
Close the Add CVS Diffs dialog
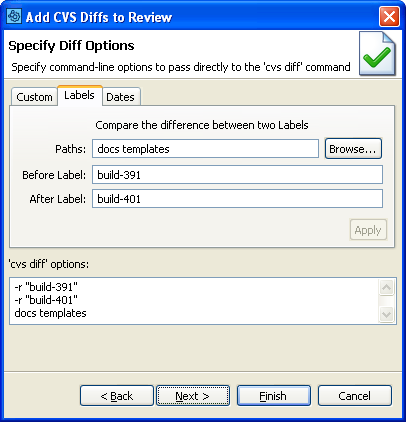[389, 16]
